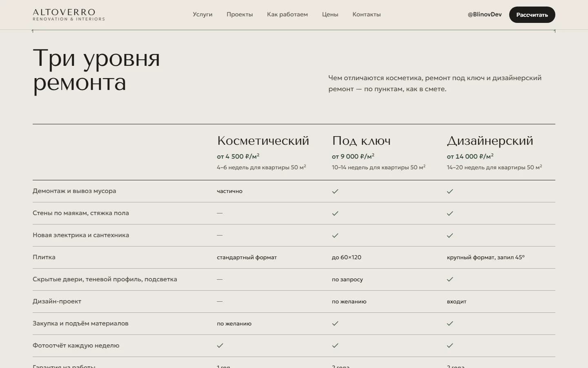
Task: Click Дизайнерский checkmark for Скрытые двери row
Action: [x=450, y=279]
